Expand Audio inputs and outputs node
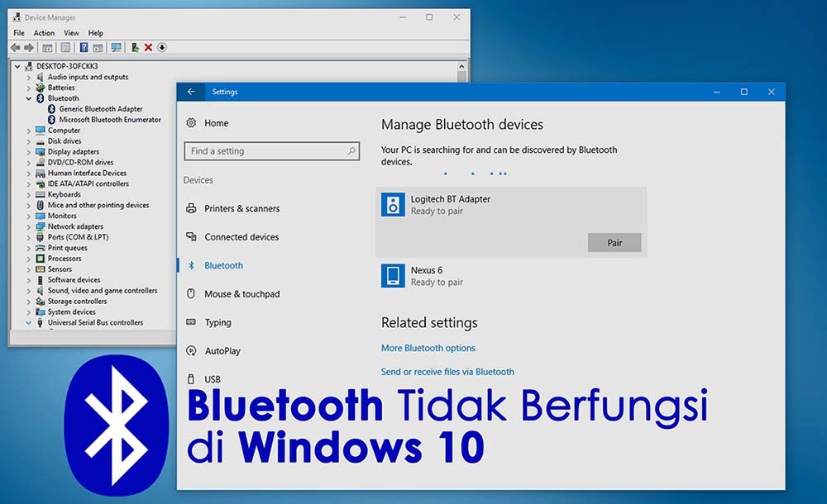Viewport: 827px width, 504px height. pyautogui.click(x=28, y=77)
